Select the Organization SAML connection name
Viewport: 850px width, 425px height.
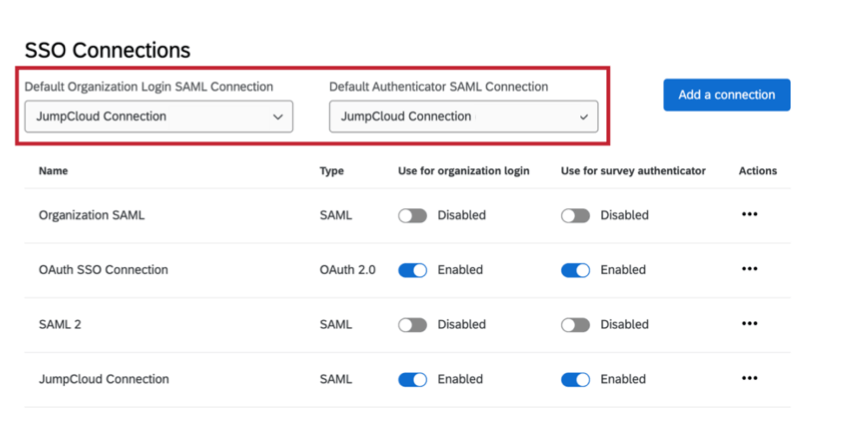[91, 215]
